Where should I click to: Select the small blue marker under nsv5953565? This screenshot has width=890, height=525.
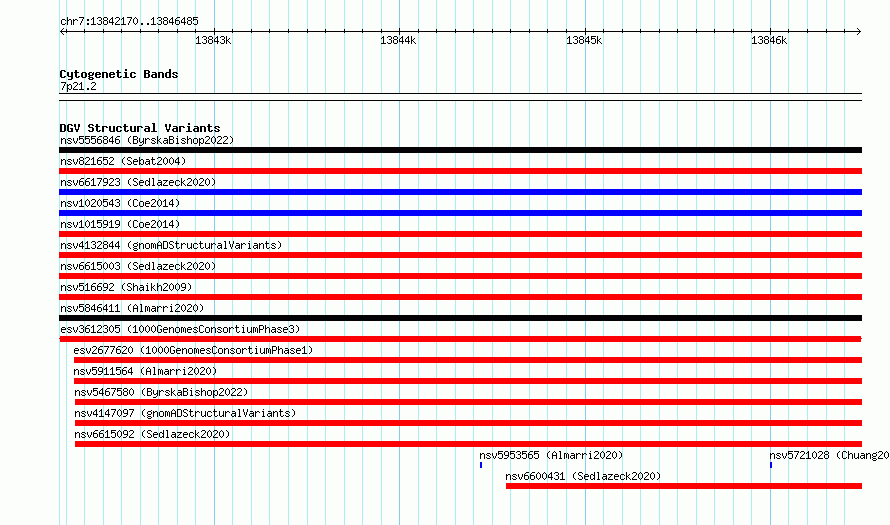click(x=481, y=465)
